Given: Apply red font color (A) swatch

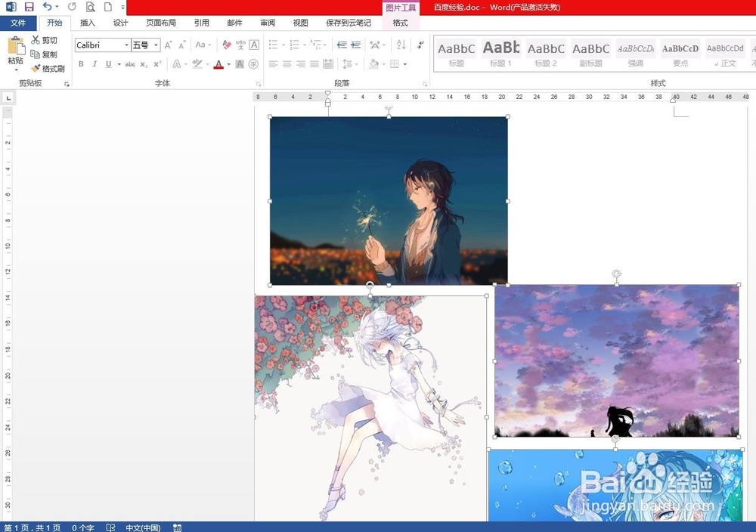Looking at the screenshot, I should [x=218, y=64].
